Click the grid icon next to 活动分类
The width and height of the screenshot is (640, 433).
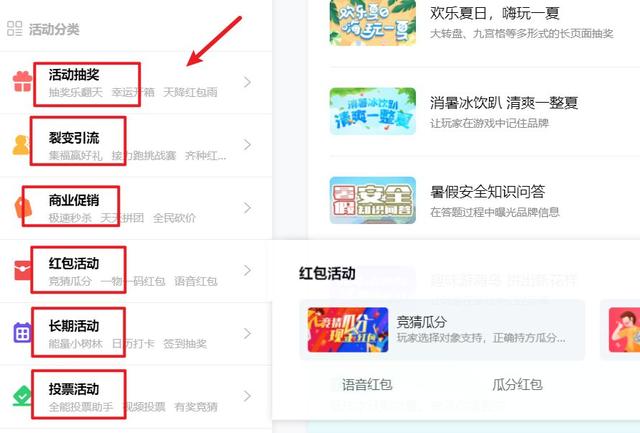click(x=15, y=29)
